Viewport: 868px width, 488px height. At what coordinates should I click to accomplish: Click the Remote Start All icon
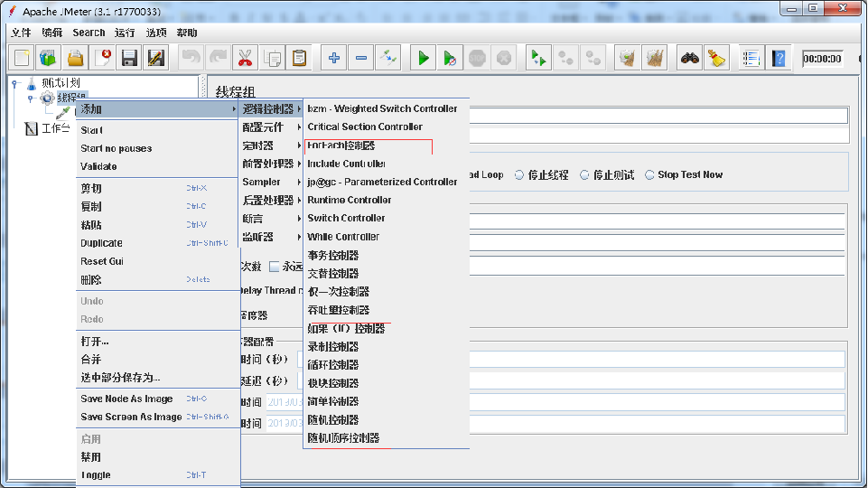(x=538, y=58)
